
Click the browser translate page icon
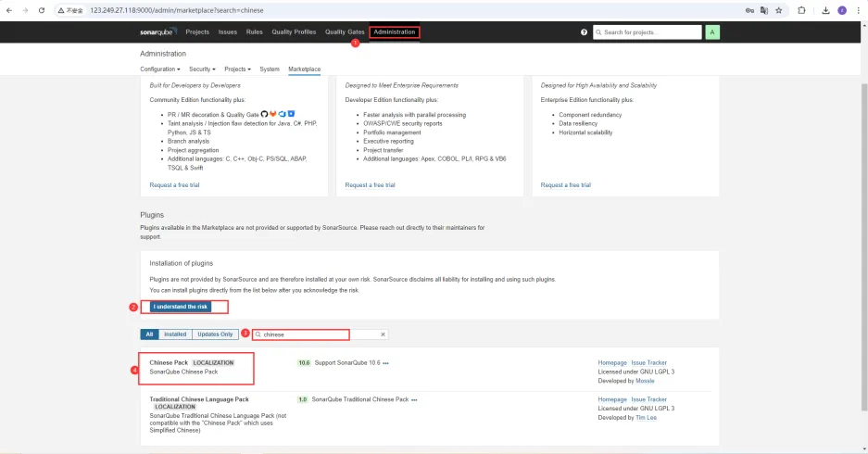[x=762, y=10]
